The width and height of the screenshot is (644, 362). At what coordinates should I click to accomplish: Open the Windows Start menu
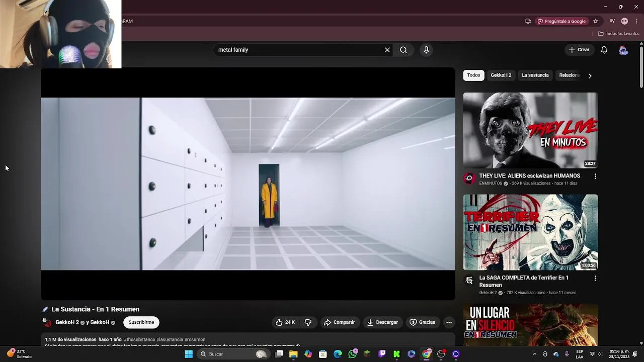189,354
